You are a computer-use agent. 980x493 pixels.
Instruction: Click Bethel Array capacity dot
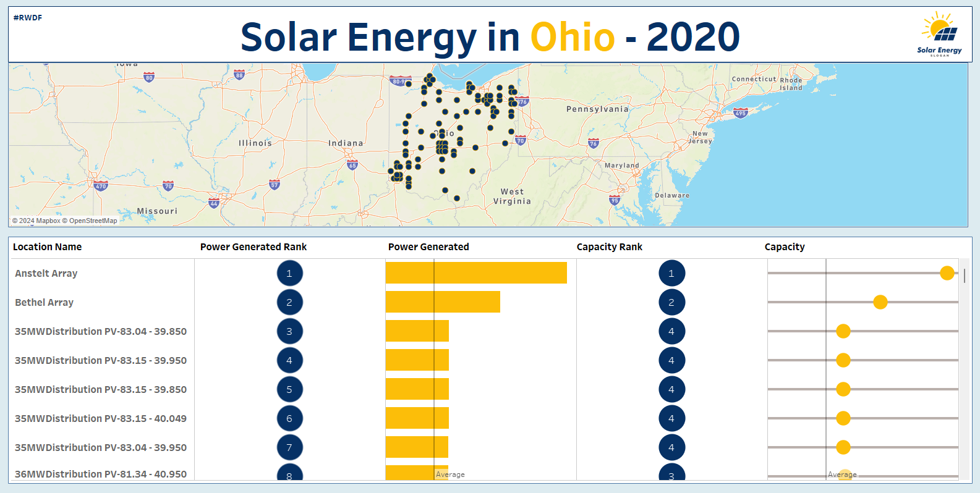point(880,302)
